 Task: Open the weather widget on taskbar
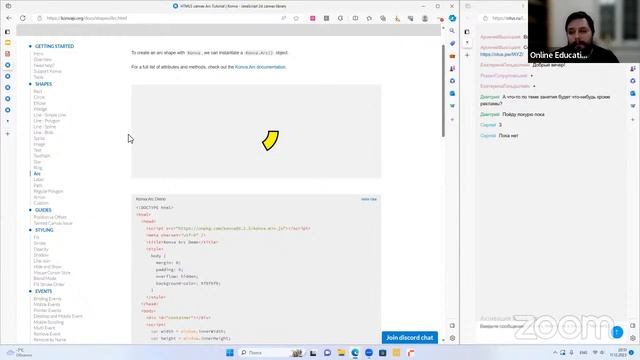point(18,353)
